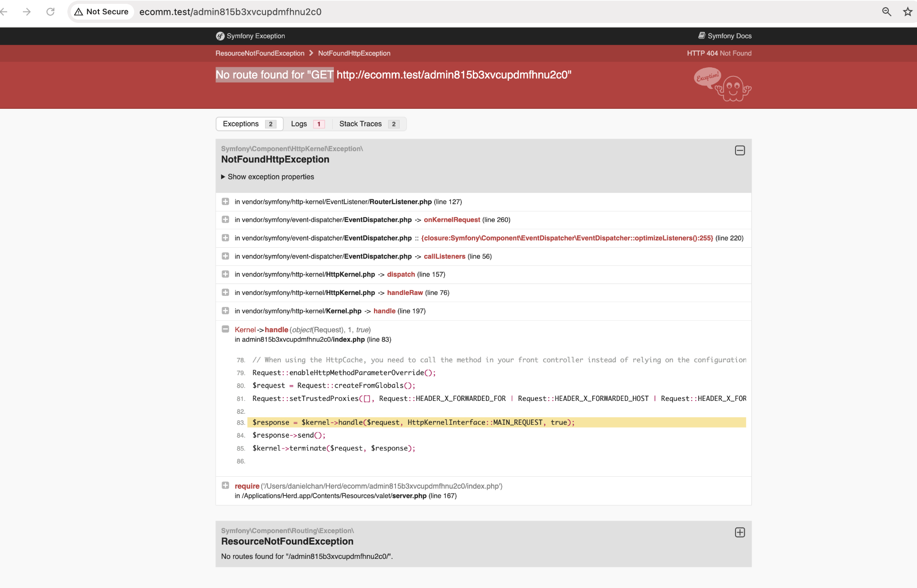Expand the RouterListener.php trace line 127
Image resolution: width=917 pixels, height=588 pixels.
pyautogui.click(x=225, y=201)
